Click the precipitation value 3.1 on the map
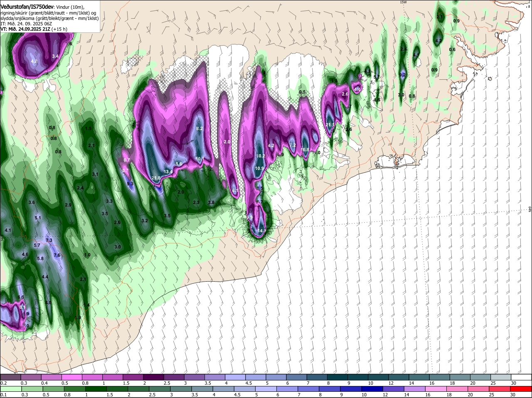Screen dimensions: 532x398 pyautogui.click(x=95, y=174)
